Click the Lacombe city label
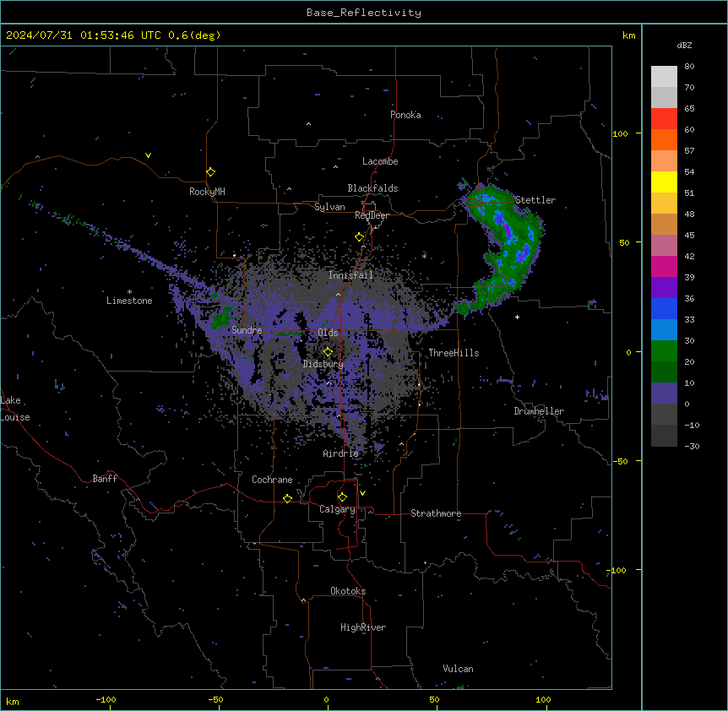The image size is (728, 711). tap(380, 161)
